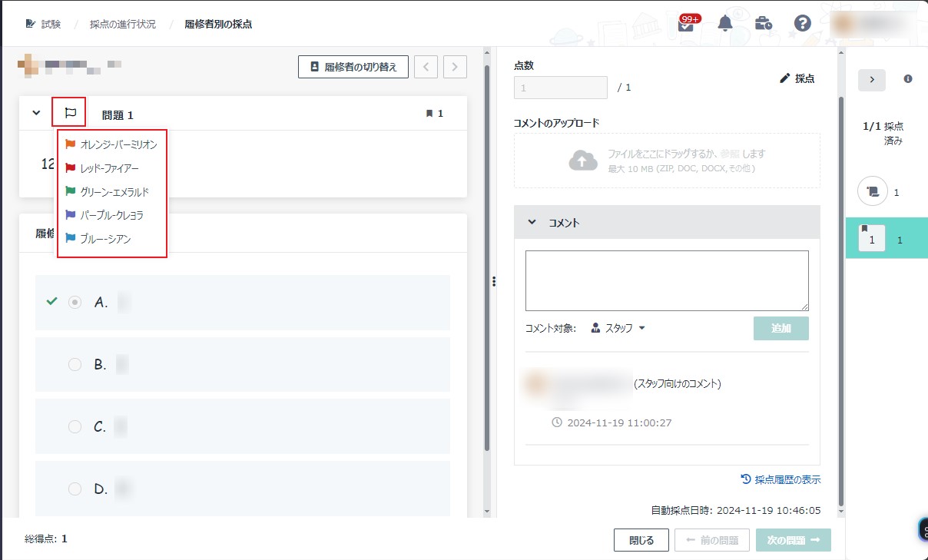Click the flag icon beside 問題 1

[69, 113]
